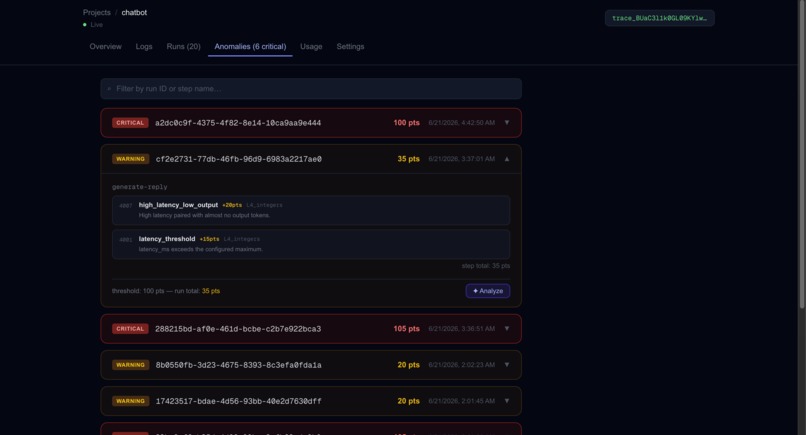Open the Overview tab
The width and height of the screenshot is (806, 435).
105,46
